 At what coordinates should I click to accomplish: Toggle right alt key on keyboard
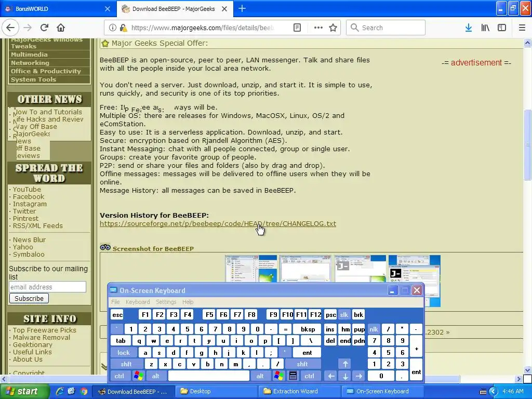click(x=260, y=376)
